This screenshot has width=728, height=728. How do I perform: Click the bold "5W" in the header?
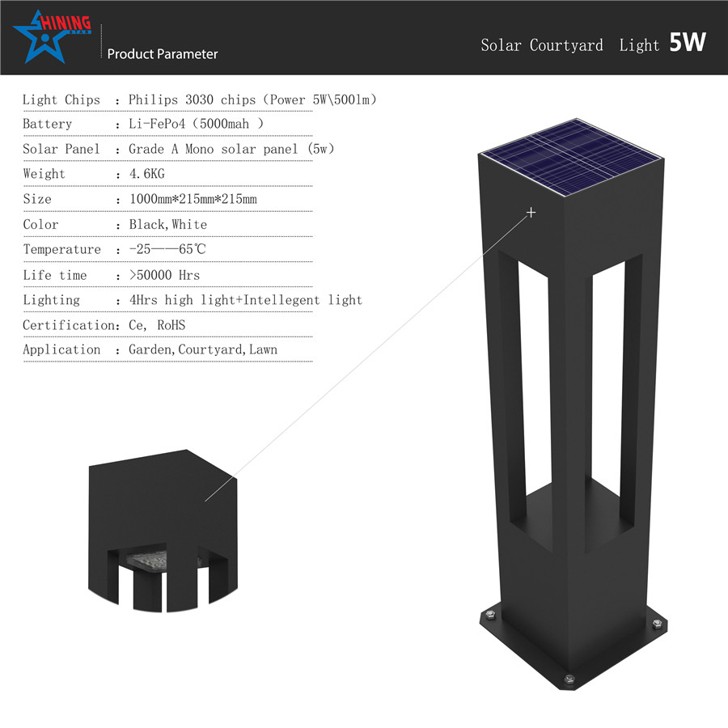(688, 42)
